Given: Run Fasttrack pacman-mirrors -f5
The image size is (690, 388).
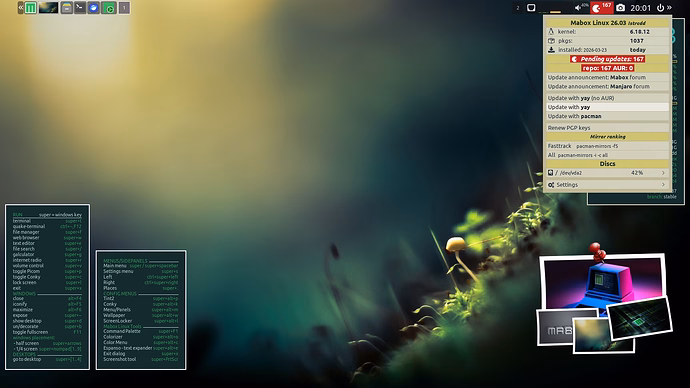Looking at the screenshot, I should [607, 146].
